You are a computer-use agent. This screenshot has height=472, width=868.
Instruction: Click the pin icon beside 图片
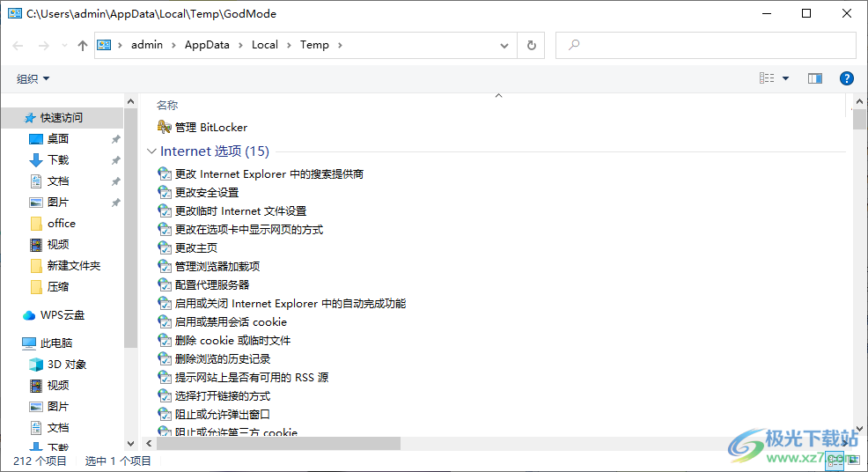tap(115, 203)
